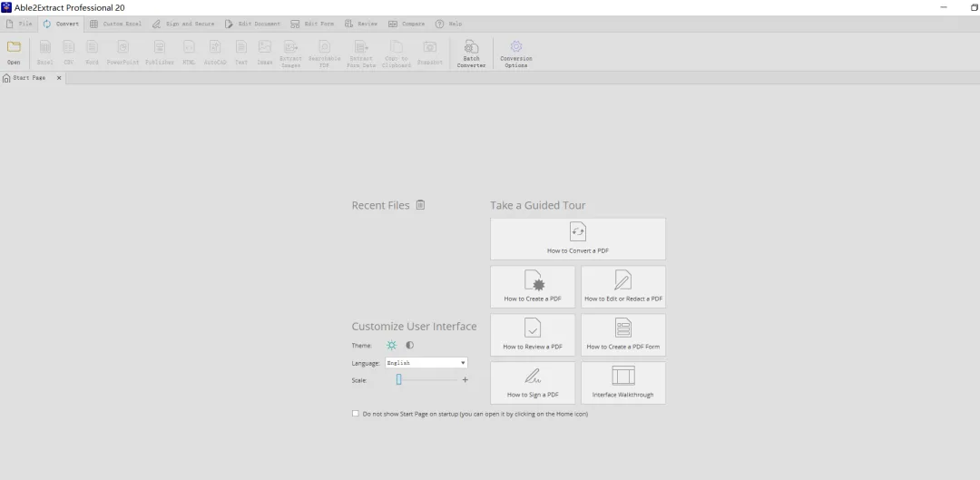This screenshot has width=980, height=480.
Task: Select the HTML conversion tool
Action: pos(189,53)
